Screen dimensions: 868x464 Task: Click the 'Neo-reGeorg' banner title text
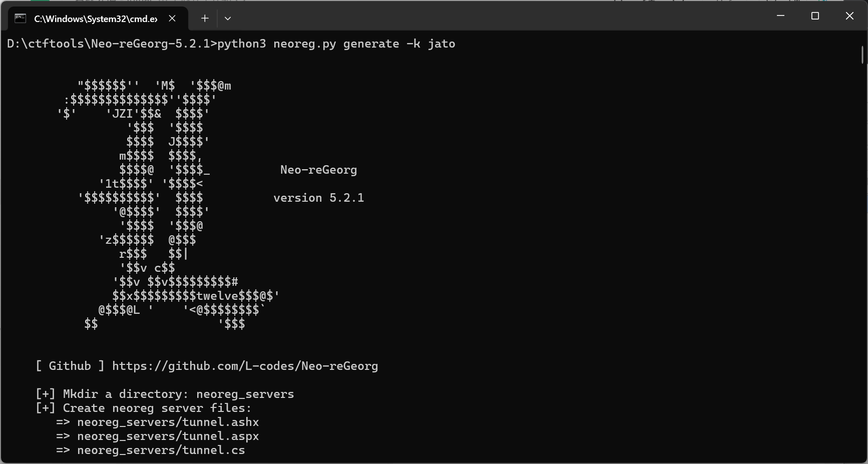pos(318,170)
